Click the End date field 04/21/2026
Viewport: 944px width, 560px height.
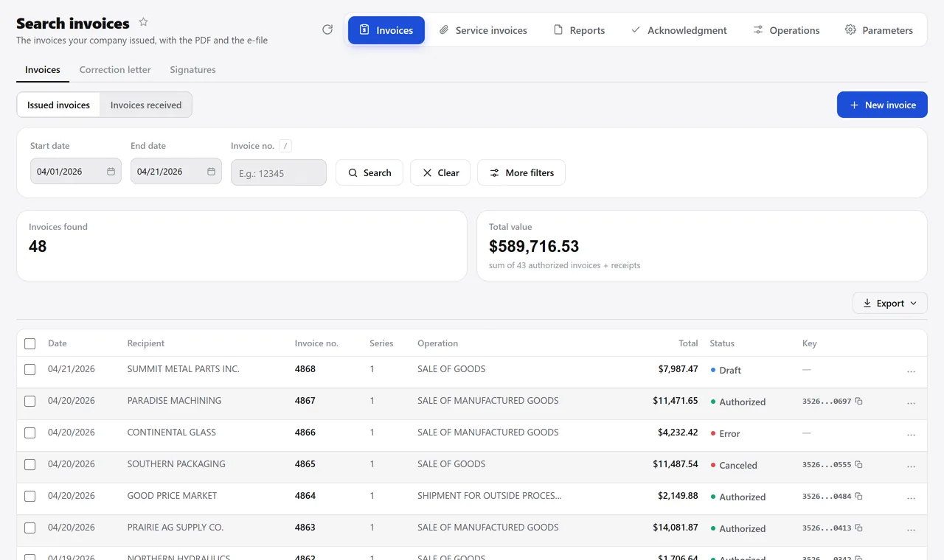pyautogui.click(x=176, y=172)
